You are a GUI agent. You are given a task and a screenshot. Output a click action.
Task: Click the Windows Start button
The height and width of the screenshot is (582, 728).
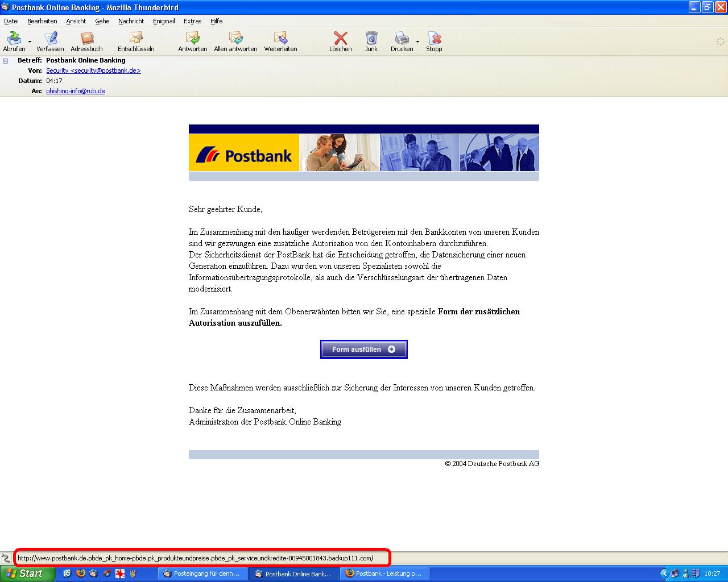pyautogui.click(x=28, y=573)
